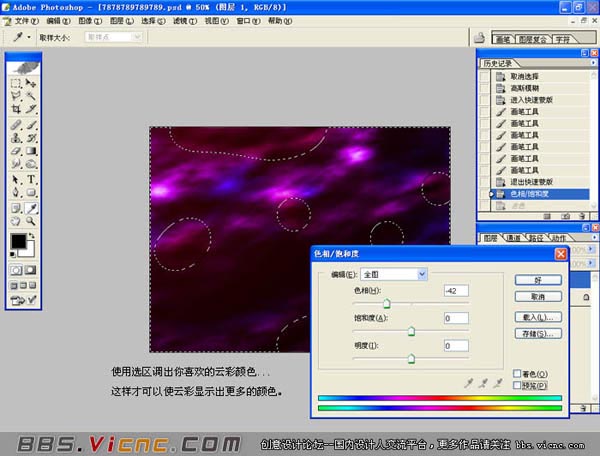
Task: Select the Rectangle shape tool
Action: point(31,192)
